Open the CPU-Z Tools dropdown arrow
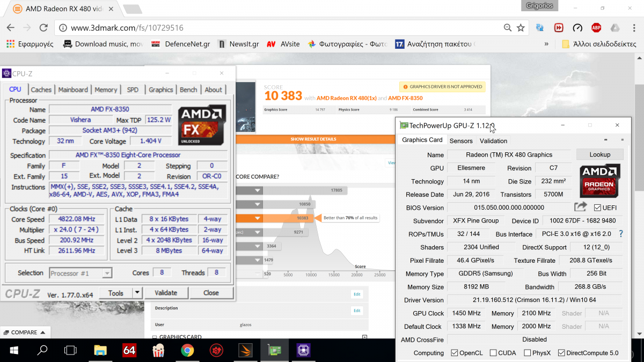 pos(137,293)
